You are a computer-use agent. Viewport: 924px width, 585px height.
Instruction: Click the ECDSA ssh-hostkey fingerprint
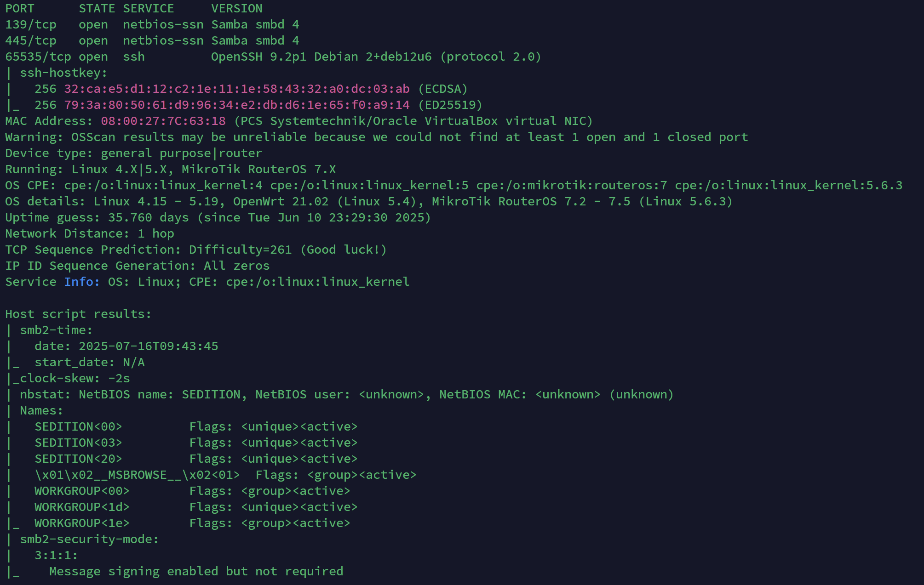pyautogui.click(x=236, y=89)
